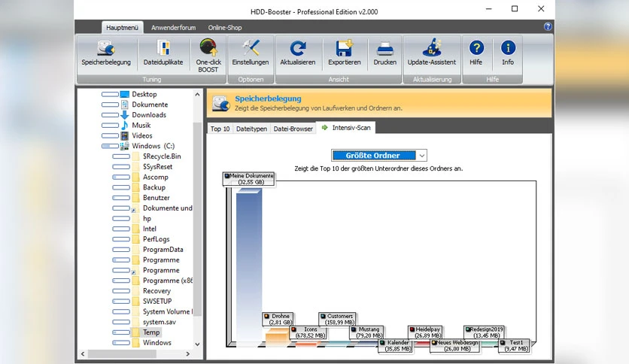Viewport: 629px width, 364px height.
Task: Select Backup folder in tree
Action: point(154,187)
